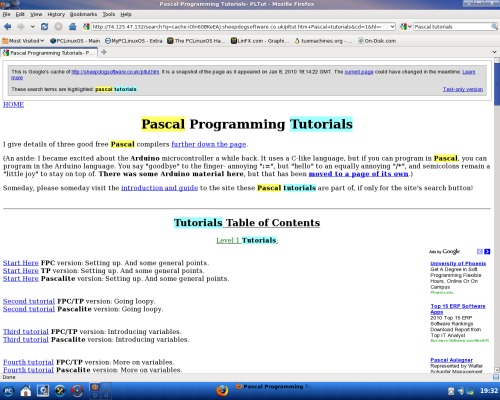Open the control center taskbar icon
Screen dimensions: 500x400
43,391
